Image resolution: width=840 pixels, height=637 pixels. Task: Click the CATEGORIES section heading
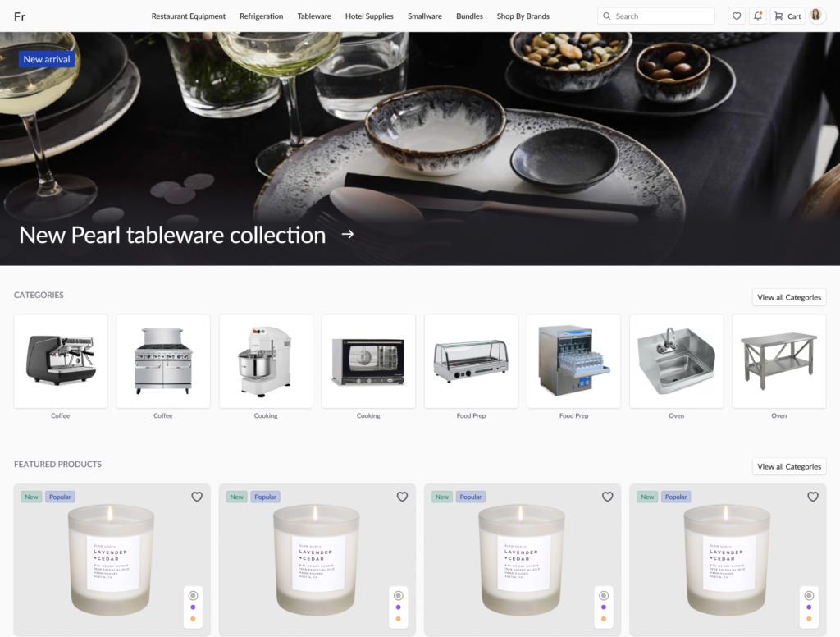pyautogui.click(x=39, y=295)
